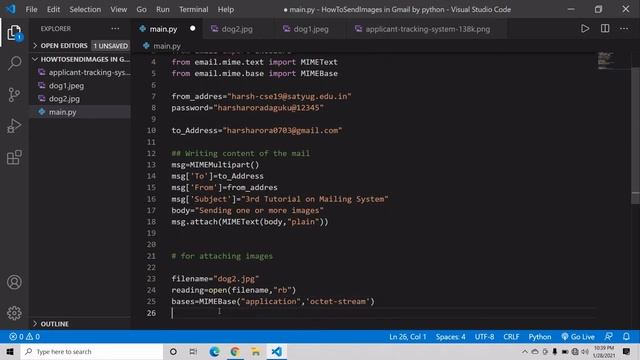Open the Run and Debug view
This screenshot has width=640, height=360.
click(14, 126)
